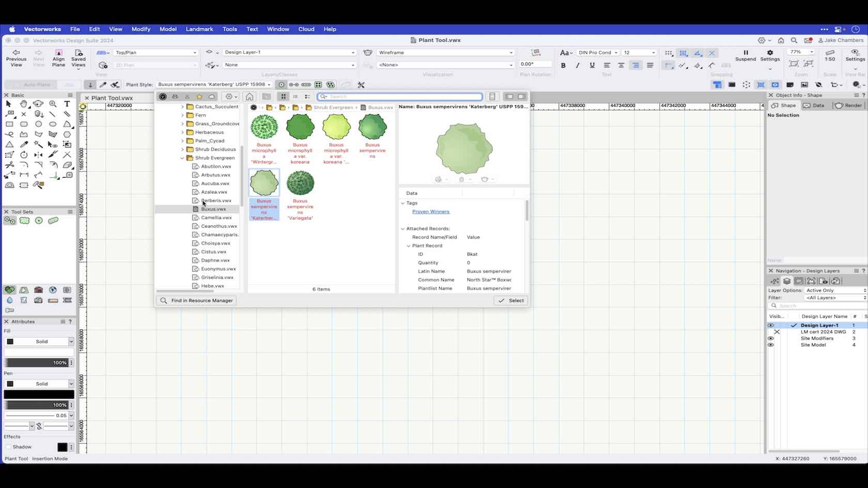Go to home in resource selector
This screenshot has height=488, width=868.
pos(250,97)
